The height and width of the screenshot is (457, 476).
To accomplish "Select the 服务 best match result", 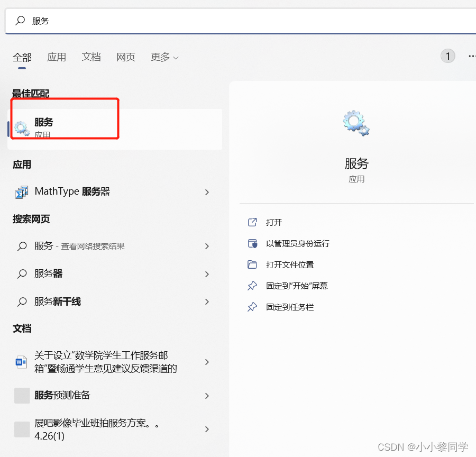I will (x=115, y=129).
